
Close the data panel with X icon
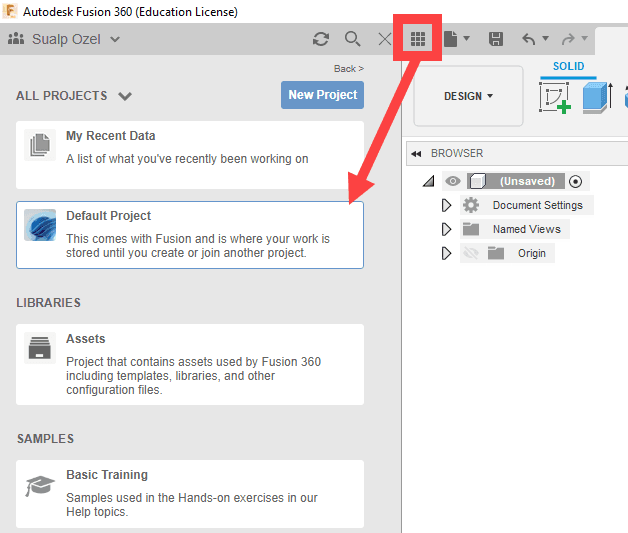[385, 39]
